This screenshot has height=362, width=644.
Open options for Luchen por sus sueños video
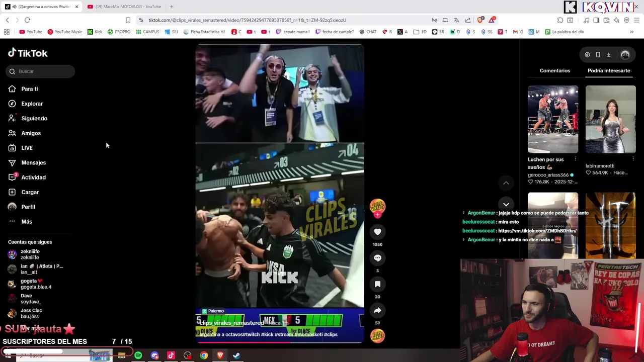click(576, 159)
